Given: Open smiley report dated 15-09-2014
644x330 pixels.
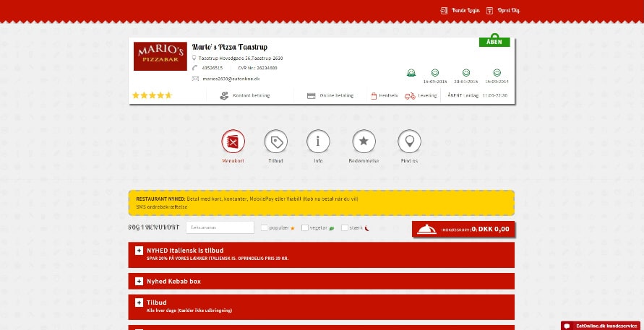Looking at the screenshot, I should (x=497, y=73).
